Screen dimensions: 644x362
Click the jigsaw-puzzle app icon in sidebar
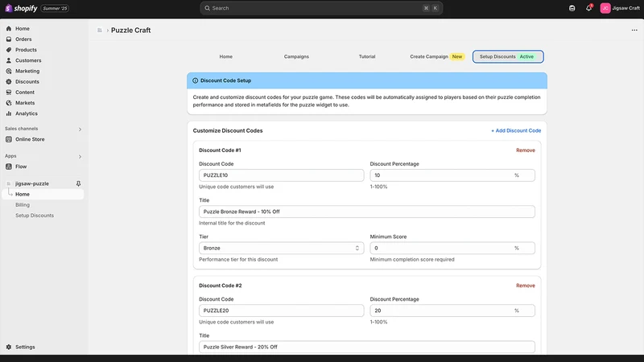9,183
